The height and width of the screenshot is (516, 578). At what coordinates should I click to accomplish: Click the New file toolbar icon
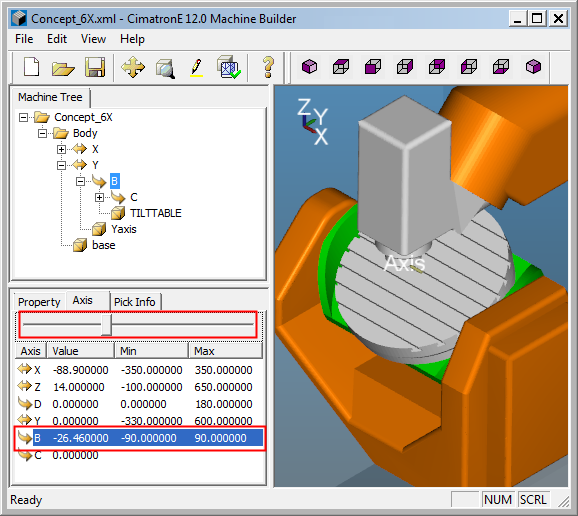[31, 67]
